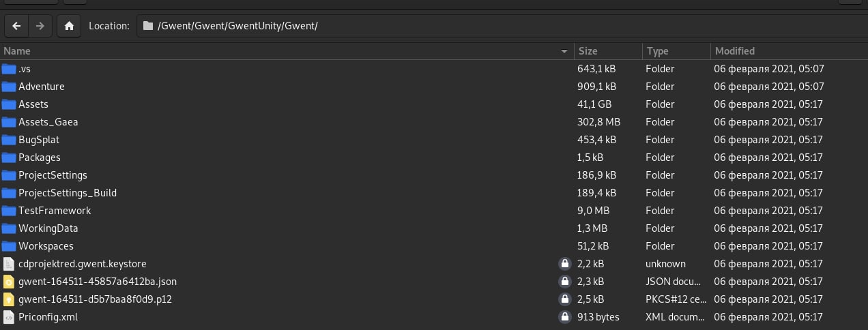Click the 'unknown' type cell
The width and height of the screenshot is (868, 330).
pyautogui.click(x=665, y=264)
